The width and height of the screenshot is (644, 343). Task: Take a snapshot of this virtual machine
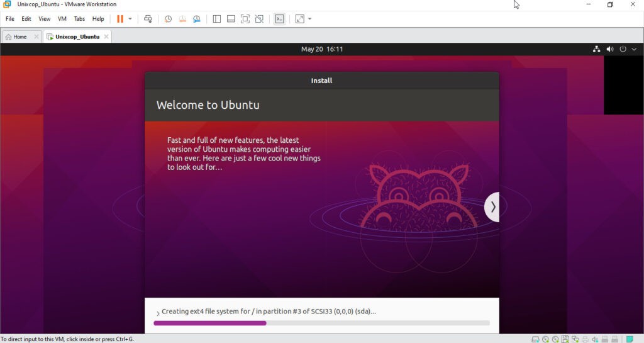[168, 19]
